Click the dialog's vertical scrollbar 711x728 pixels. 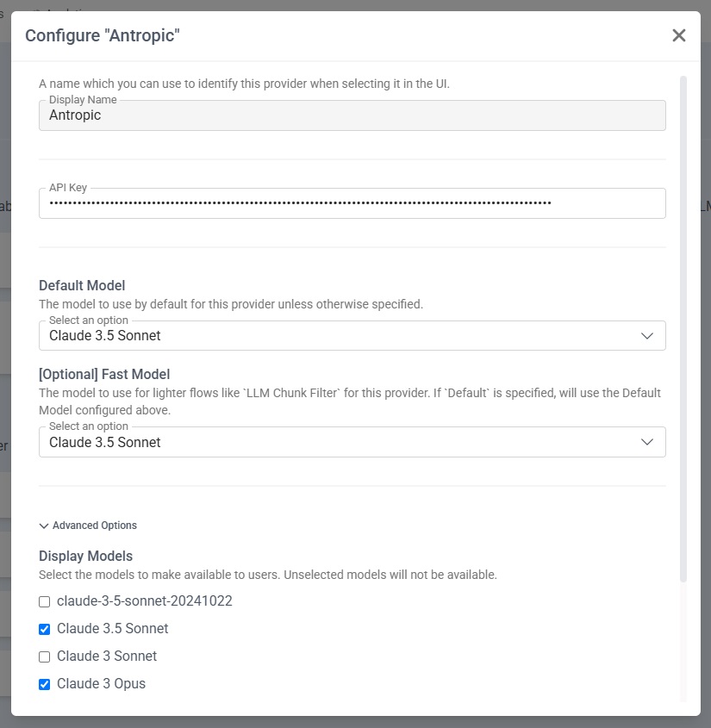click(684, 327)
